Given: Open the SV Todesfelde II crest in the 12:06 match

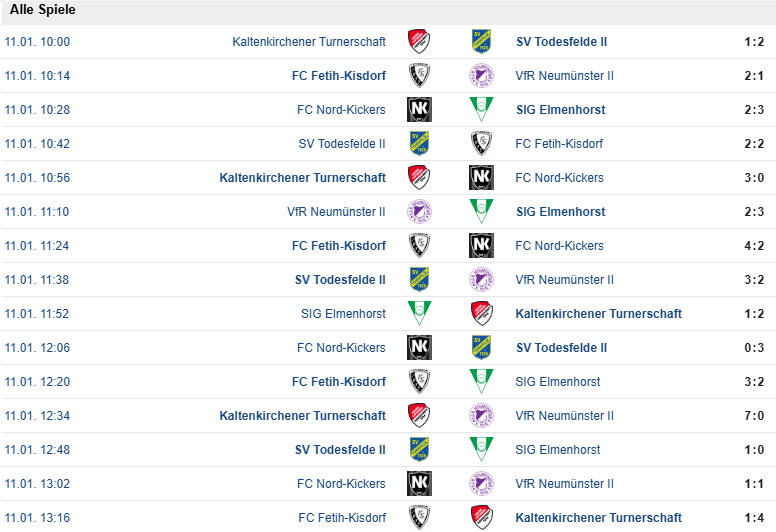Looking at the screenshot, I should click(x=481, y=348).
